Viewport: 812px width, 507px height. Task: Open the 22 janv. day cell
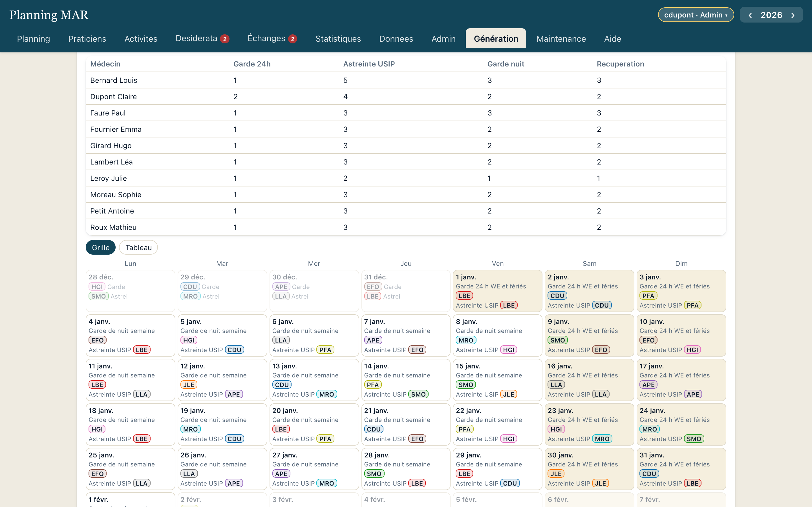498,424
